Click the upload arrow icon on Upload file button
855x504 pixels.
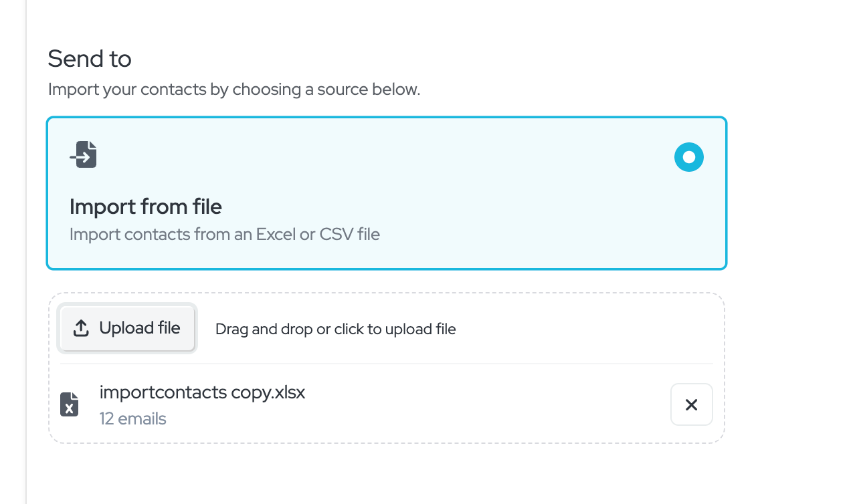(x=80, y=328)
